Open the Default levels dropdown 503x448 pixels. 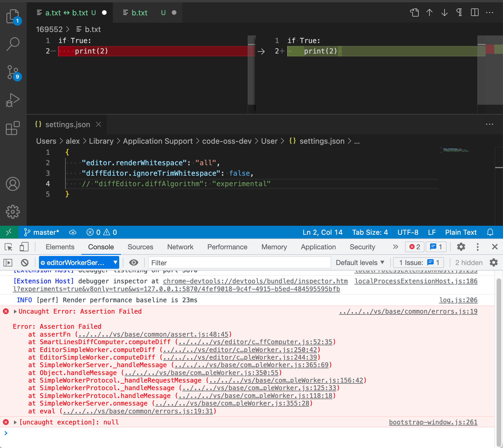point(360,262)
